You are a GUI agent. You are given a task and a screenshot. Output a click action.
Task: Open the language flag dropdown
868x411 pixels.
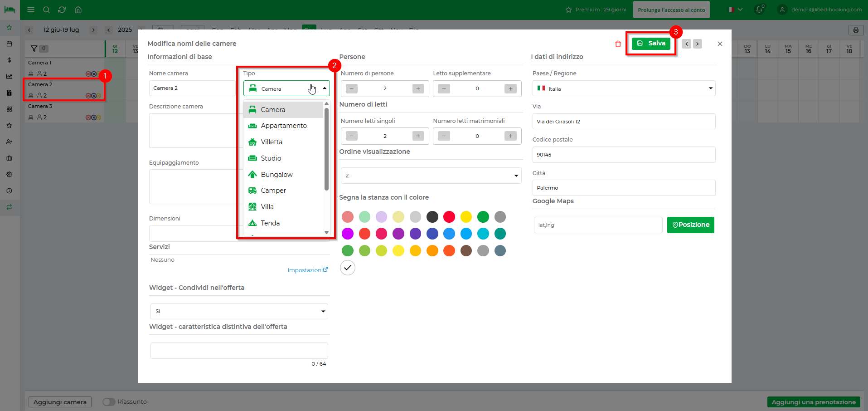[735, 10]
